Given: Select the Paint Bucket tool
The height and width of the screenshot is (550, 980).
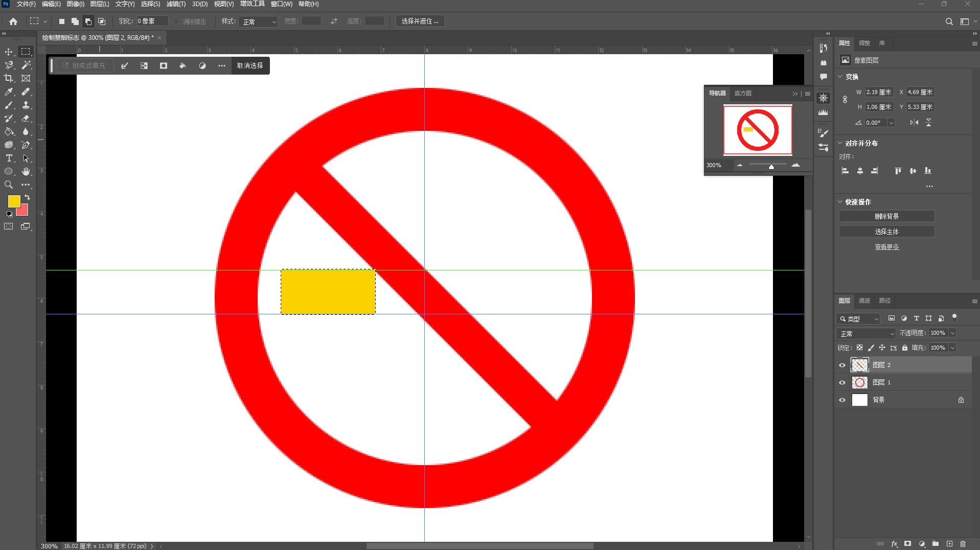Looking at the screenshot, I should [9, 131].
